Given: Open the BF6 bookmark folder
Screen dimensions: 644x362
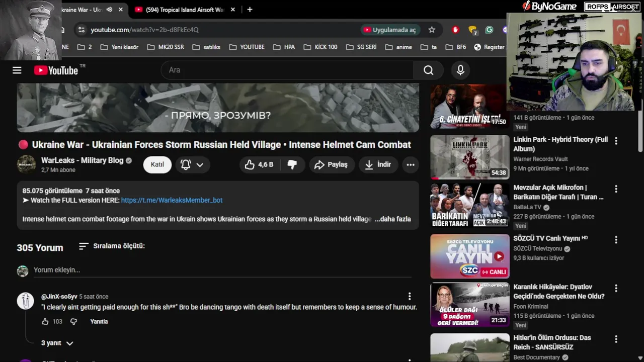Looking at the screenshot, I should (455, 47).
